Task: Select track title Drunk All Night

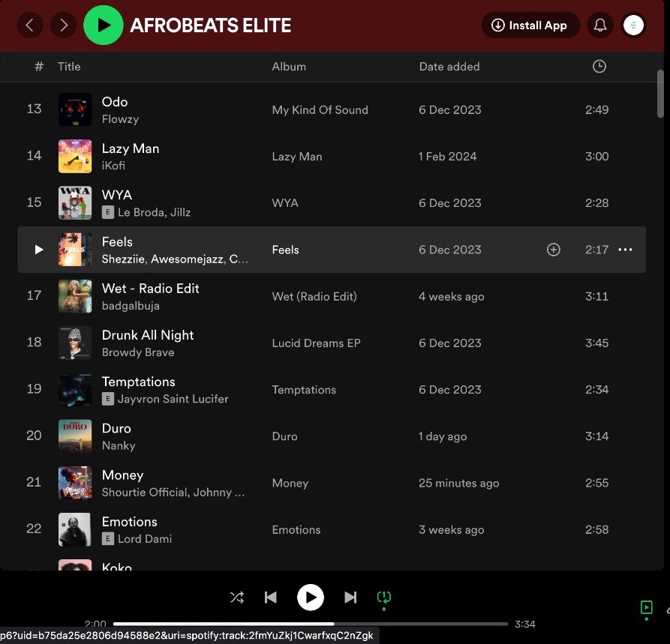Action: [148, 335]
